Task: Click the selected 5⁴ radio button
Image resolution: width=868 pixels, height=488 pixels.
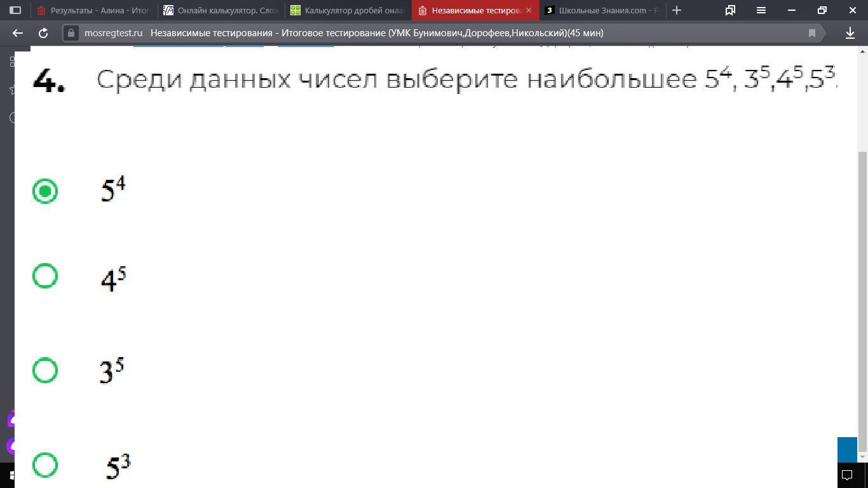Action: pyautogui.click(x=45, y=191)
